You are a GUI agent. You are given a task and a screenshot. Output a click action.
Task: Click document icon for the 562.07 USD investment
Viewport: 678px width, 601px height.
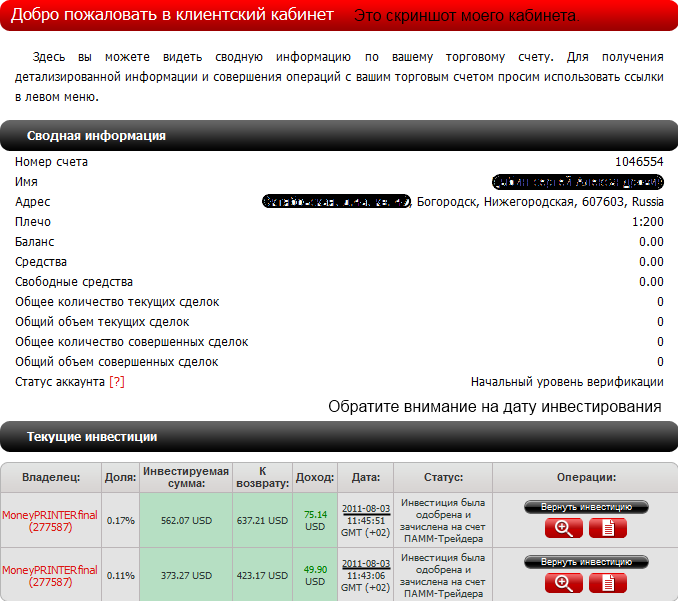coord(608,528)
